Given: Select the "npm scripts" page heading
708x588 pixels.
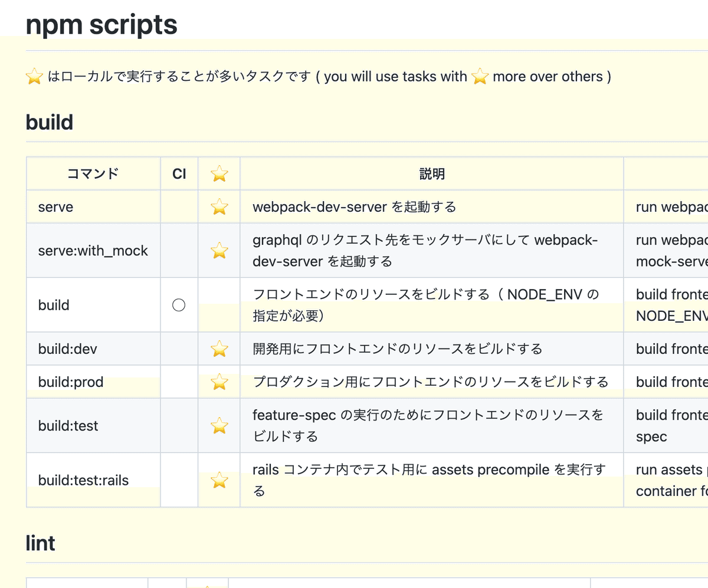Looking at the screenshot, I should [101, 24].
